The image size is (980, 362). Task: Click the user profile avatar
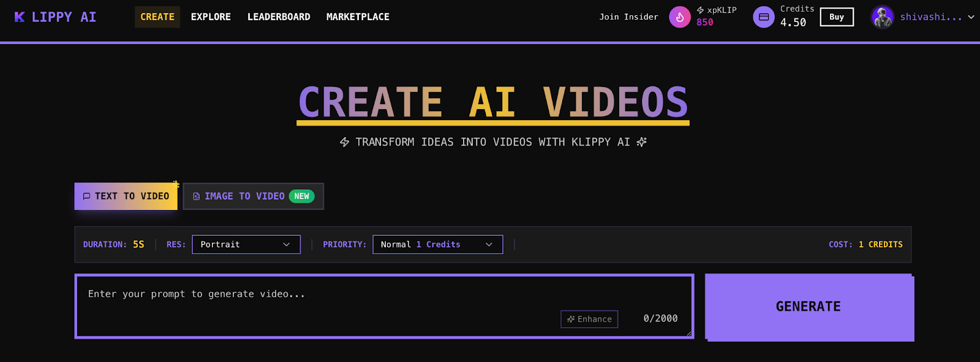[883, 17]
